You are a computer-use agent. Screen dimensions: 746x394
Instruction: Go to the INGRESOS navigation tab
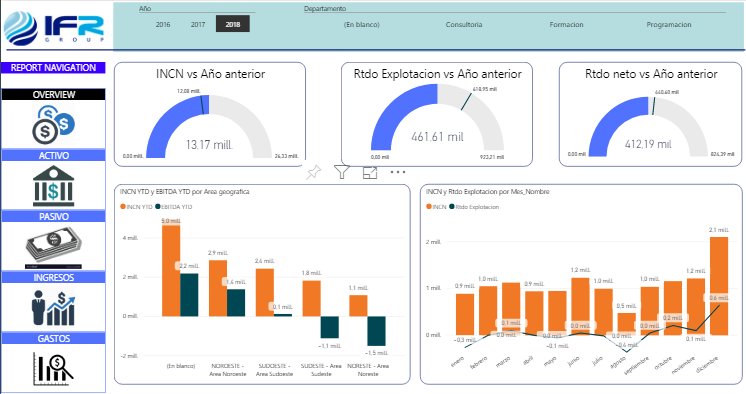coord(53,277)
